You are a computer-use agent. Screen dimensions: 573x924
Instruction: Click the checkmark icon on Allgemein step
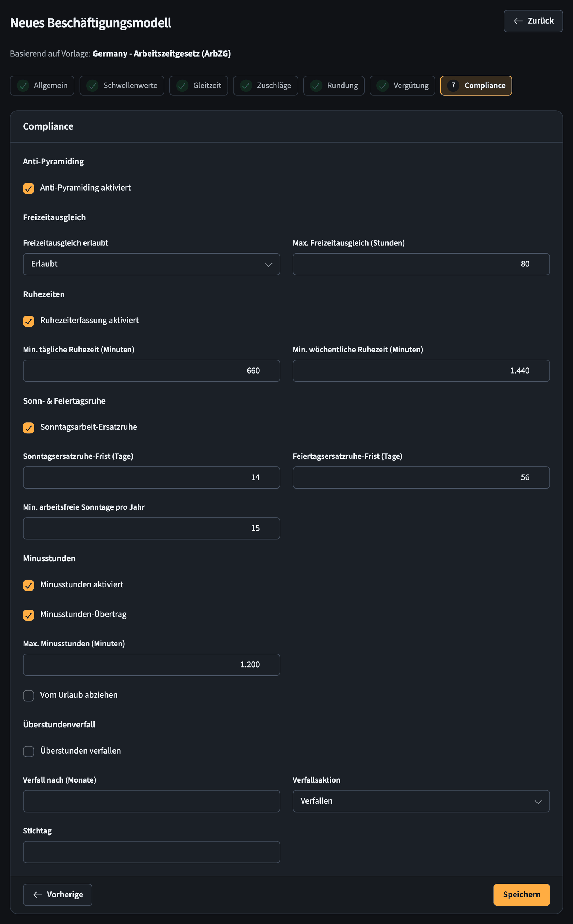point(23,86)
